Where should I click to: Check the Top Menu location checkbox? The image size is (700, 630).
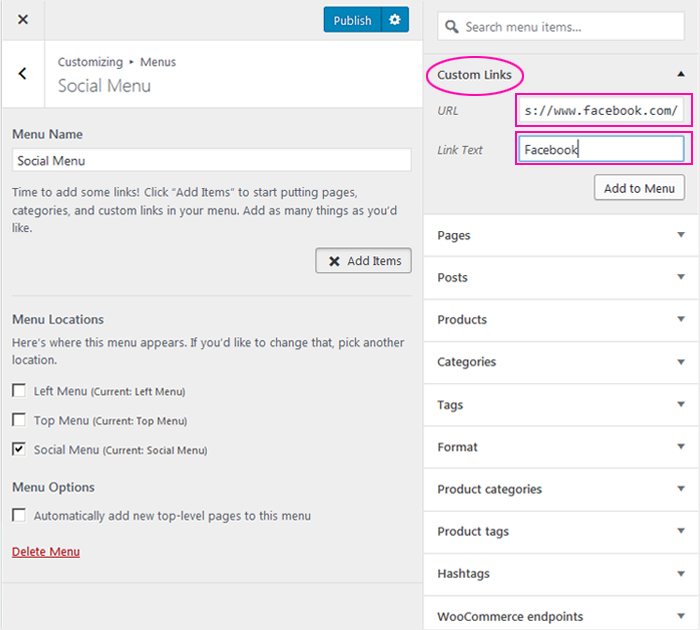pyautogui.click(x=19, y=420)
